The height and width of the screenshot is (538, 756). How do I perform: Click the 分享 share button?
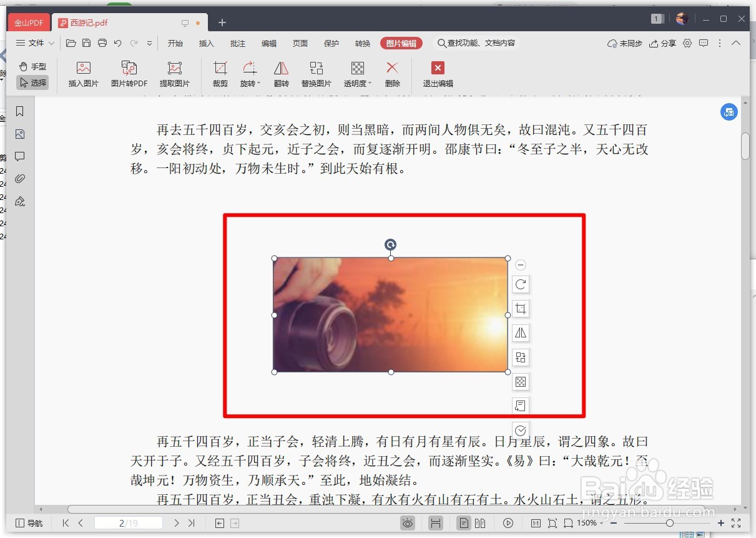[x=662, y=43]
